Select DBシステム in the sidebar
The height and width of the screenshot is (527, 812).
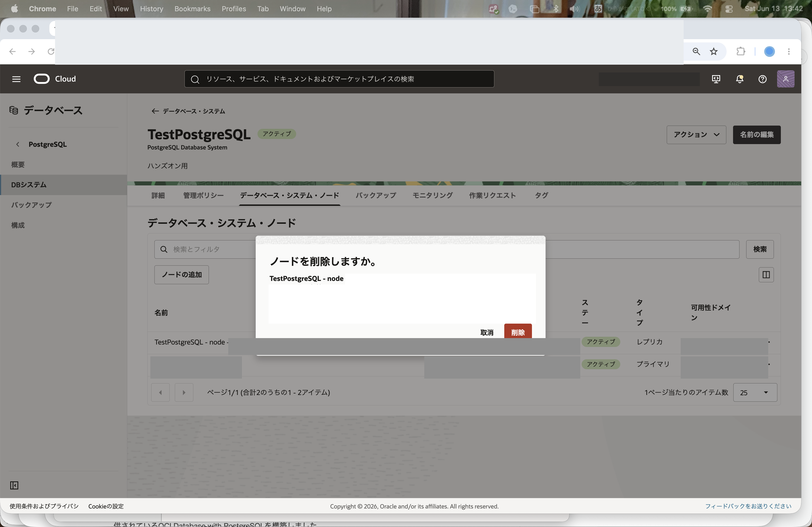click(63, 185)
